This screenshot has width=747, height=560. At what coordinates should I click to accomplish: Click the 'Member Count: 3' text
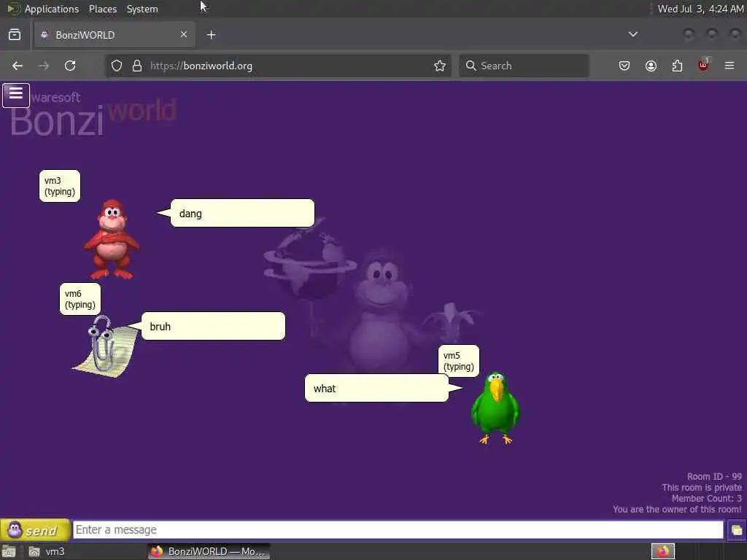tap(706, 499)
